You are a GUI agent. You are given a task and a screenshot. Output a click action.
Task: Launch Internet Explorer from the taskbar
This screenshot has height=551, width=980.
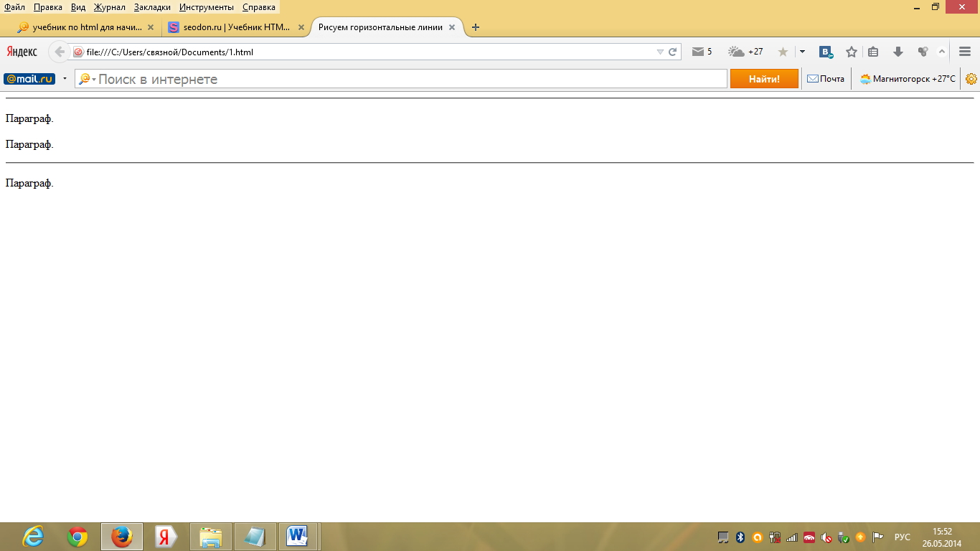pyautogui.click(x=33, y=537)
